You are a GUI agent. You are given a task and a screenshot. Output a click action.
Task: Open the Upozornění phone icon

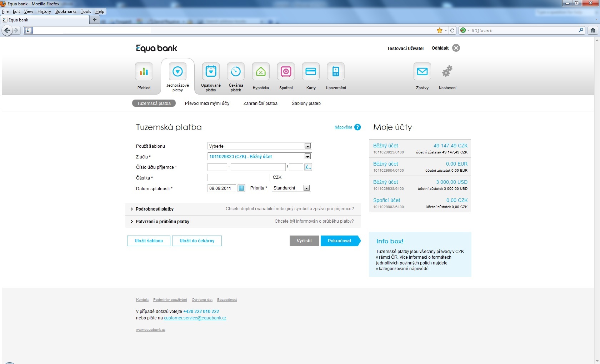[x=336, y=72]
